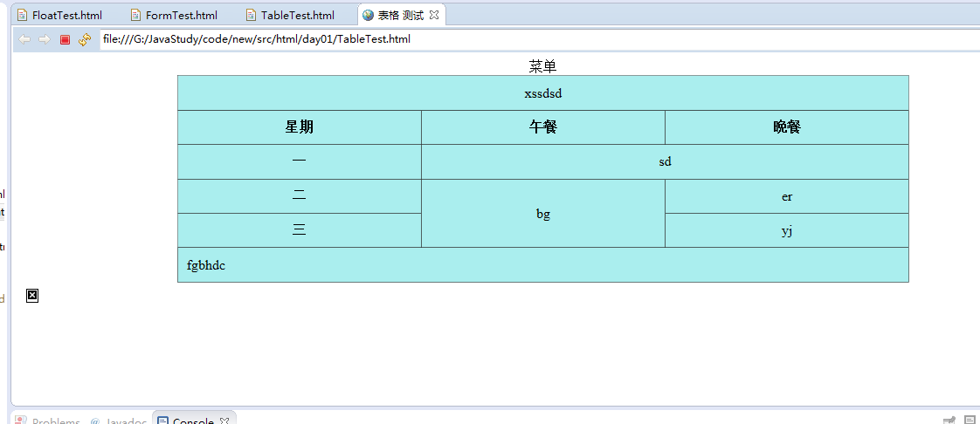980x424 pixels.
Task: Click the merged bg table cell
Action: 542,214
